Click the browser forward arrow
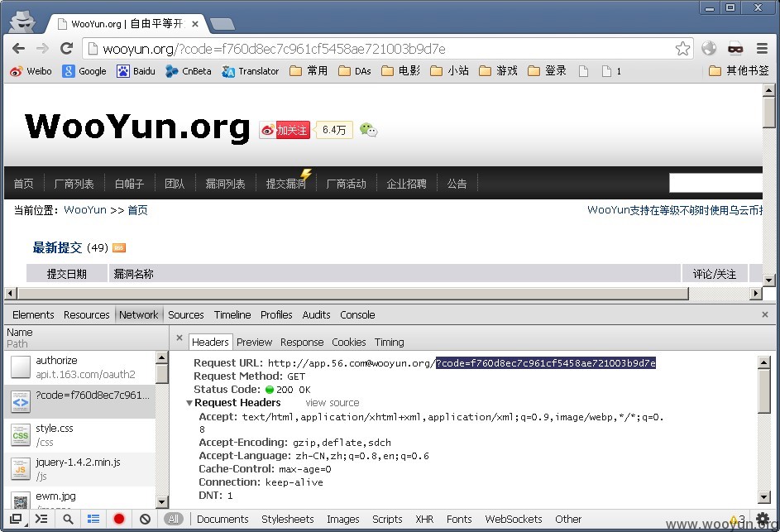 click(x=42, y=48)
